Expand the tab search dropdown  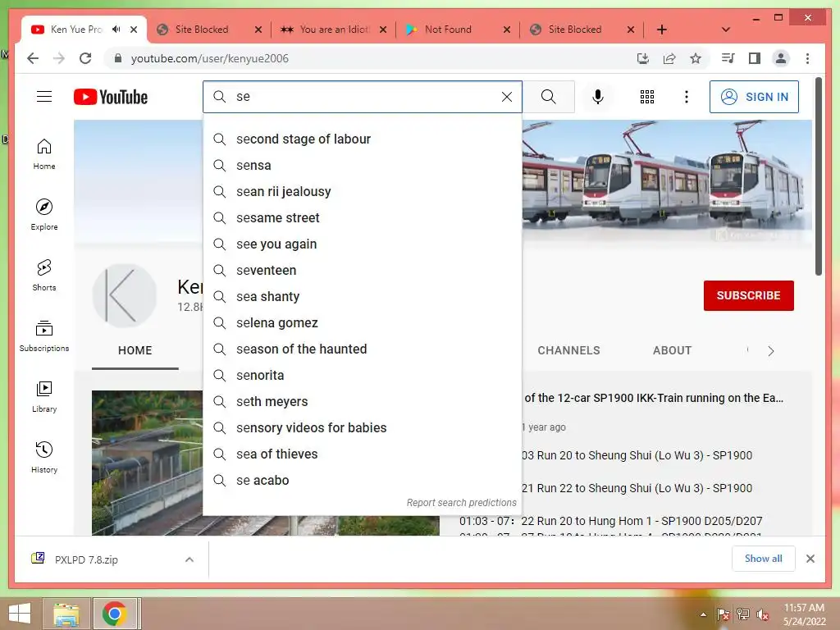coord(725,30)
